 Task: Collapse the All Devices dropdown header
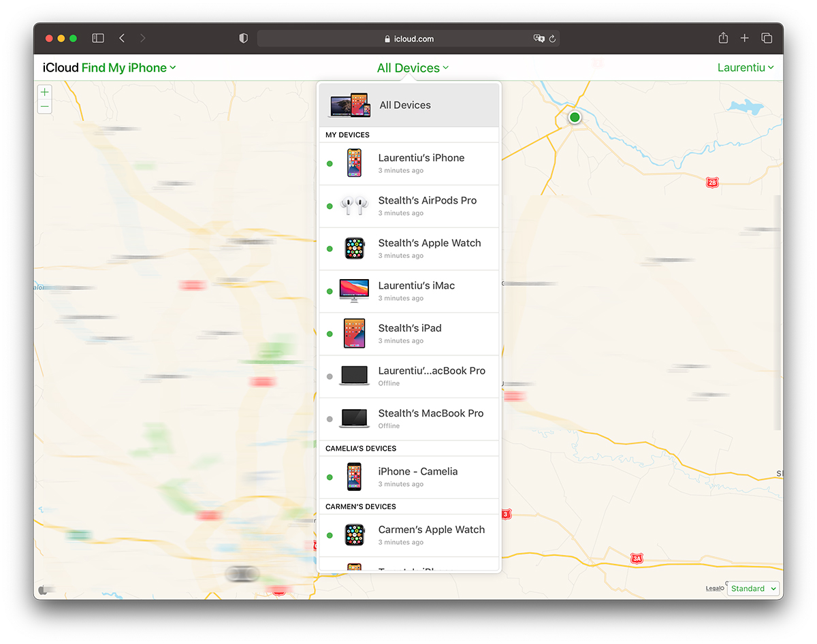coord(413,68)
